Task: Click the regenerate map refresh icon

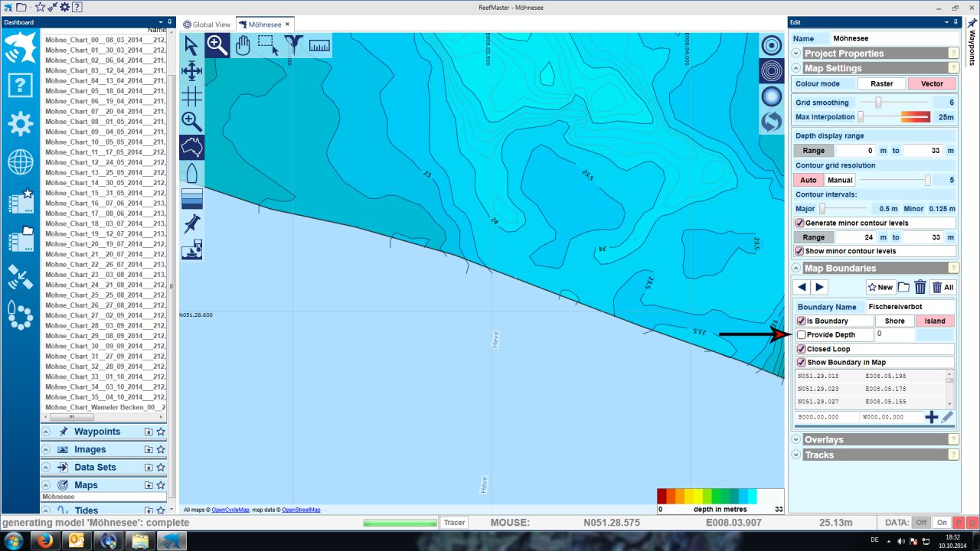Action: pos(771,122)
